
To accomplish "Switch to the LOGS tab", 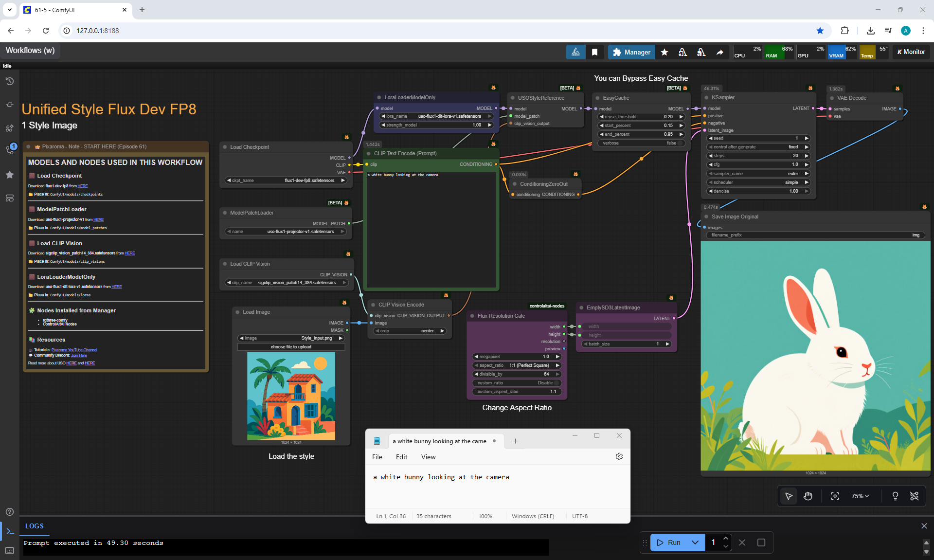I will coord(34,526).
